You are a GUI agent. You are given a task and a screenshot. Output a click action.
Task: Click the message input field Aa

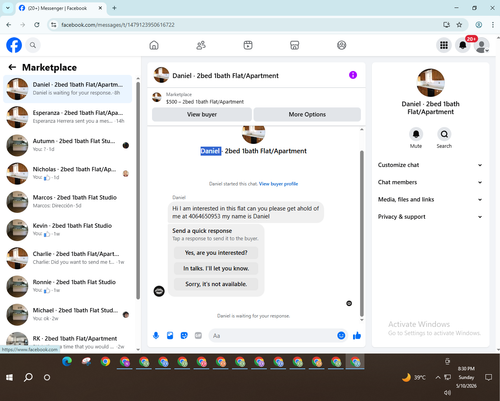pos(273,335)
